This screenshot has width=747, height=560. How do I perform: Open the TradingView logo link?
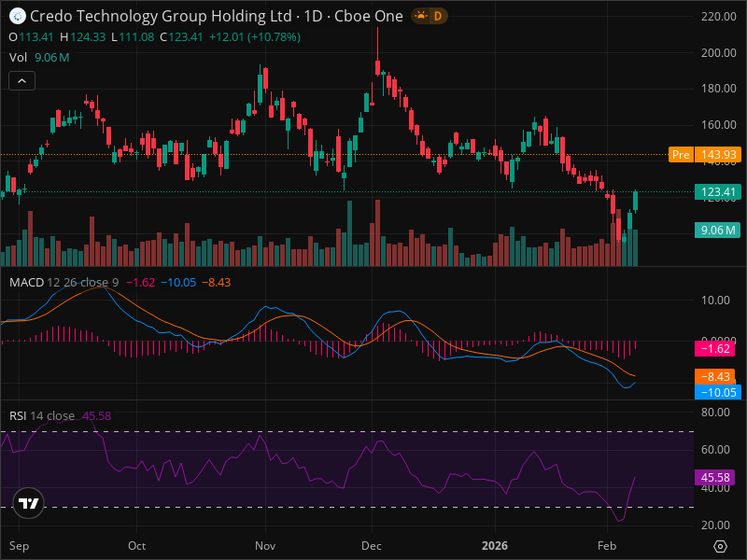point(29,503)
